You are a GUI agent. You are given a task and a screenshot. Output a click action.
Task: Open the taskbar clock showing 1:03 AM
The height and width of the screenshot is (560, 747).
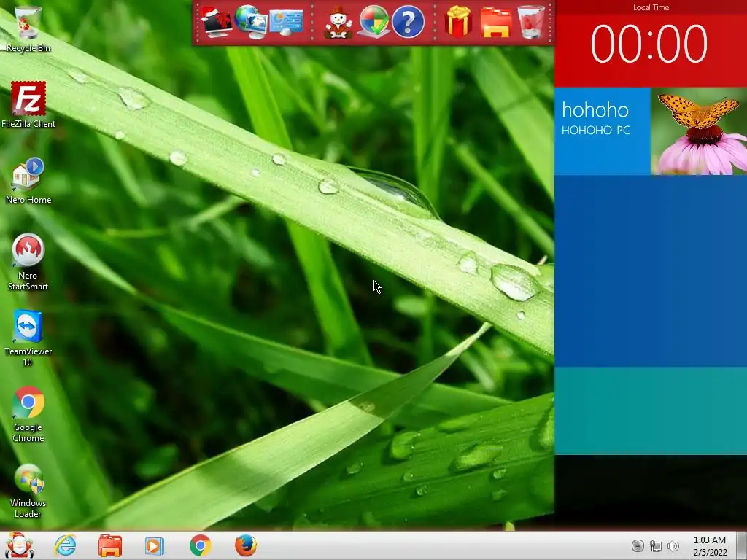click(x=710, y=546)
